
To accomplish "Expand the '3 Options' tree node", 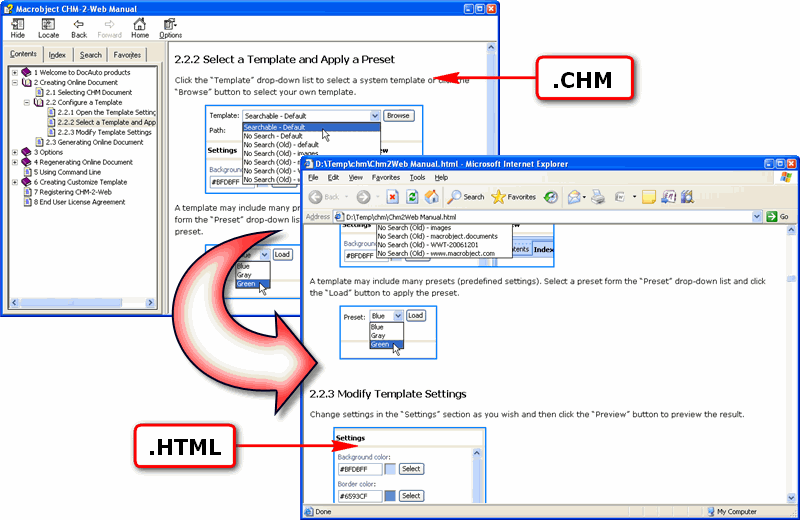I will [15, 152].
